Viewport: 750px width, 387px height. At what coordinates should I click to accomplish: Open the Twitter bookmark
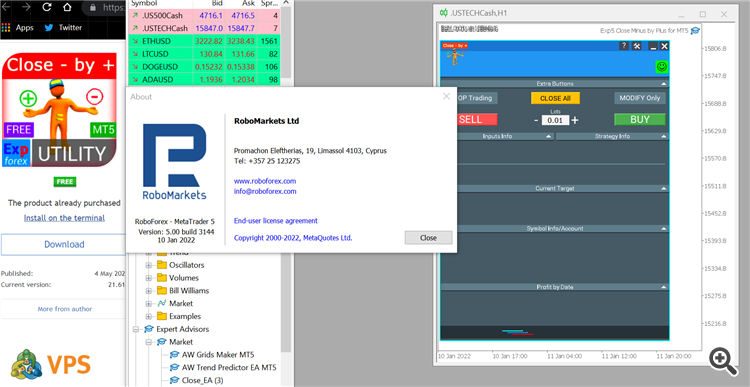point(64,28)
